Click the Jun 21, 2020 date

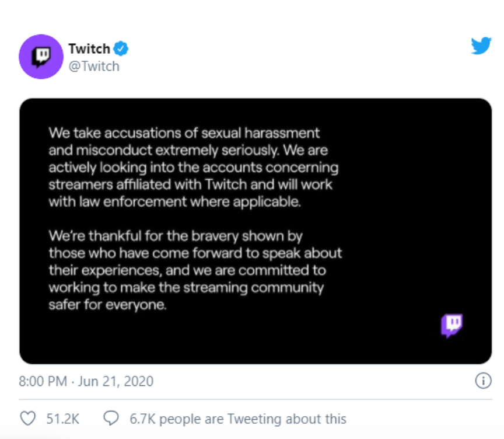(x=116, y=381)
